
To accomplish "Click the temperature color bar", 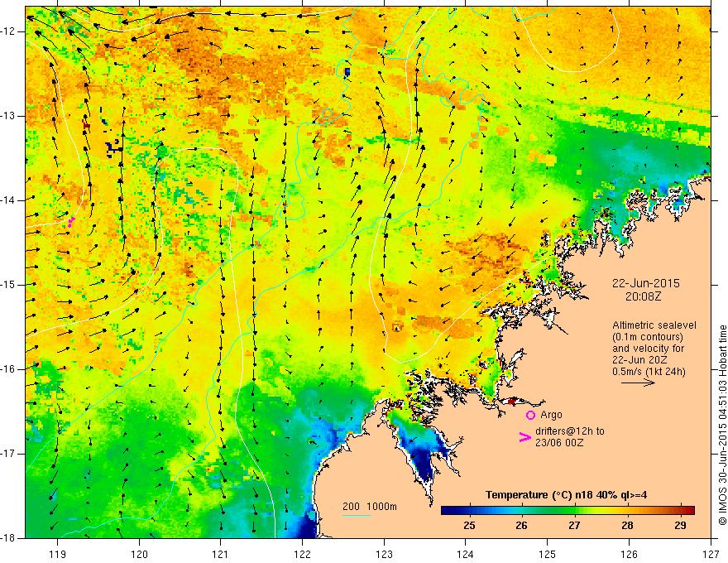I will (x=568, y=510).
